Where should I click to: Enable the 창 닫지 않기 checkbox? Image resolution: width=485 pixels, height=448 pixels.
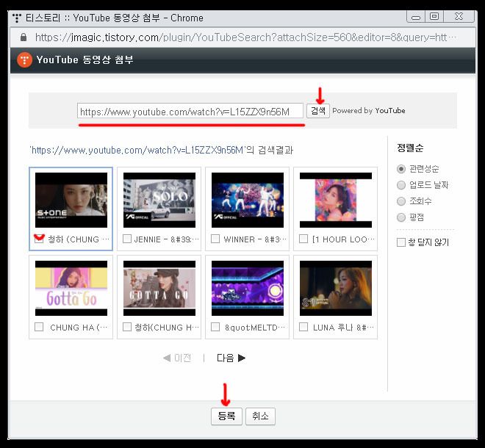pyautogui.click(x=401, y=242)
